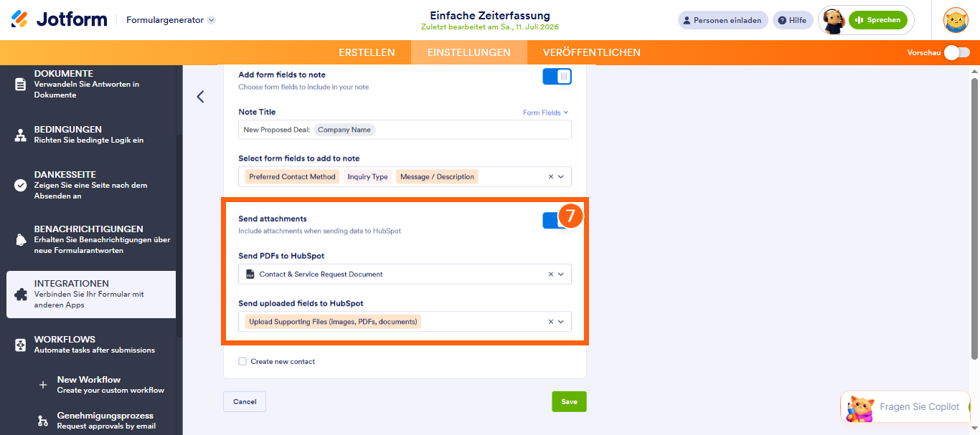Switch to the VERÖFFENTLICHEN tab
980x435 pixels.
(x=592, y=52)
